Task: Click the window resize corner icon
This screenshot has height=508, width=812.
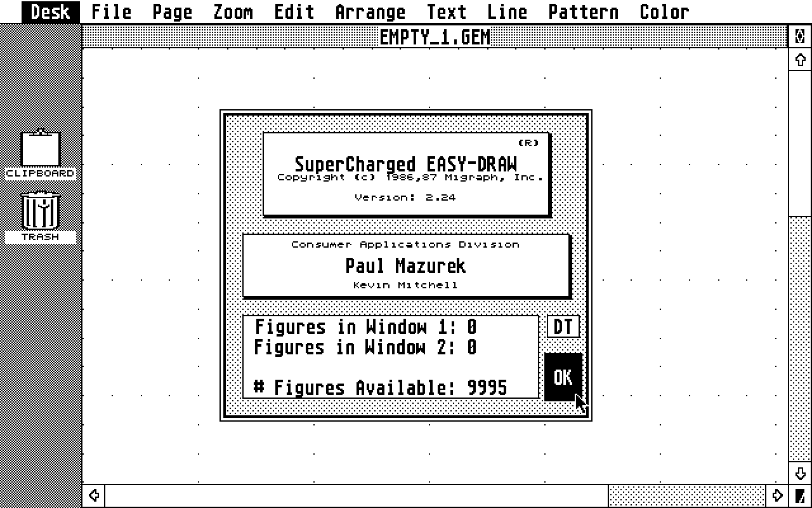Action: (x=800, y=496)
